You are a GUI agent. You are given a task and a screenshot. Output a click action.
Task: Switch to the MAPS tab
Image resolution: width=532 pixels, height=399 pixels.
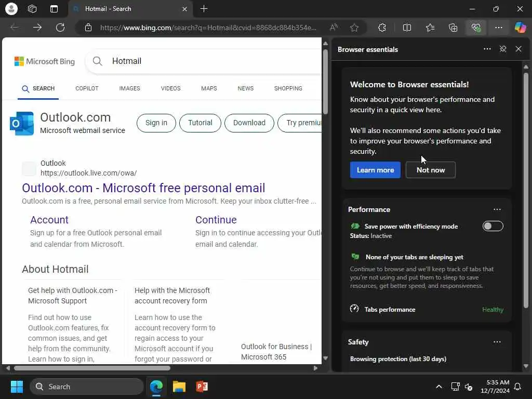pos(209,88)
